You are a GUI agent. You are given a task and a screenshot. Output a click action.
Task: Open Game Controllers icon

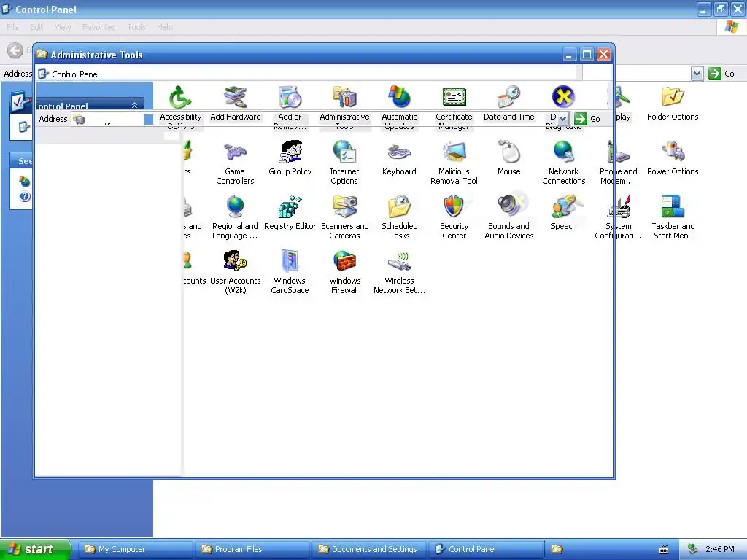tap(236, 152)
